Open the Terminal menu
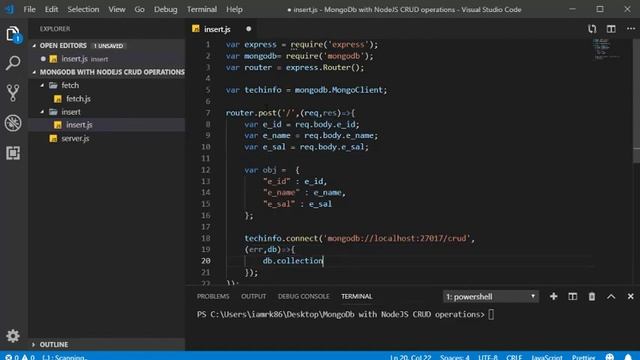This screenshot has height=360, width=640. [202, 9]
